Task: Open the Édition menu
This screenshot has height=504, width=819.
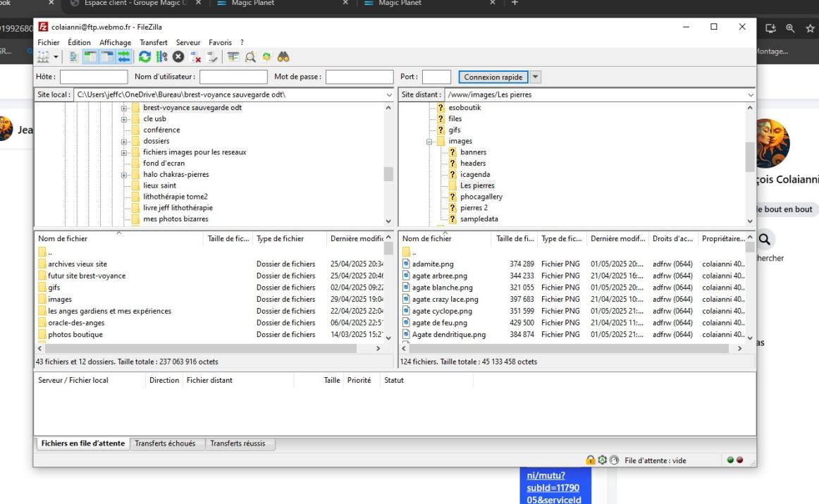Action: 80,42
